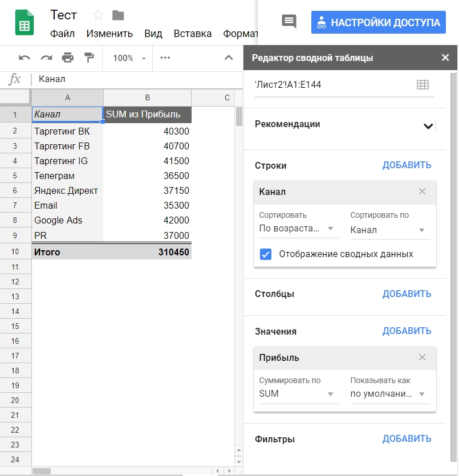This screenshot has height=476, width=459.
Task: Click the Undo arrow in toolbar
Action: click(25, 58)
